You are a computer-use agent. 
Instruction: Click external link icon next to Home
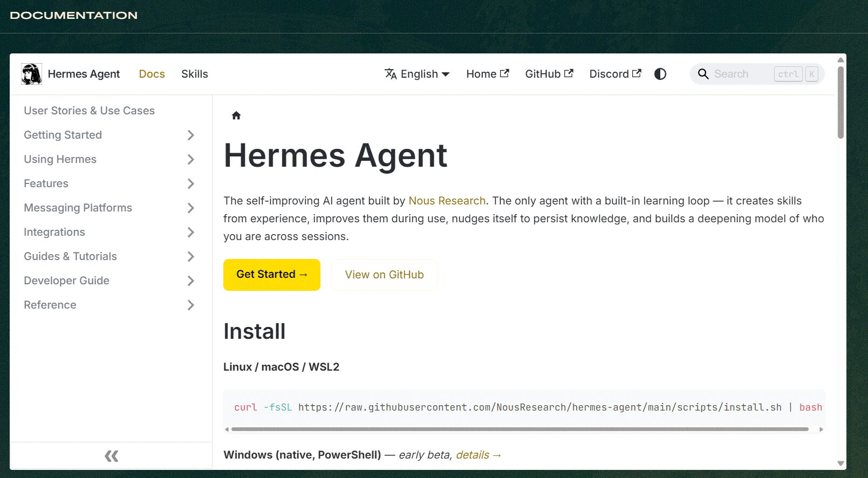[x=504, y=73]
